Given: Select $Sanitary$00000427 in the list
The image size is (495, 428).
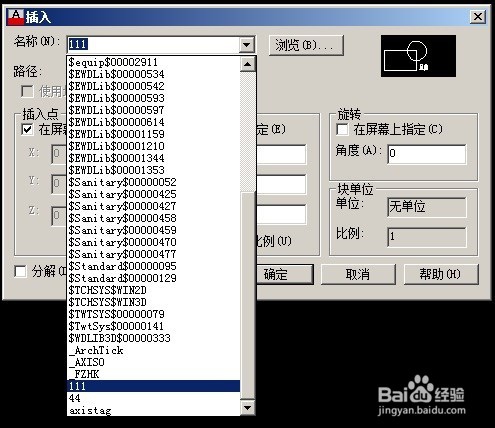Looking at the screenshot, I should click(153, 206).
